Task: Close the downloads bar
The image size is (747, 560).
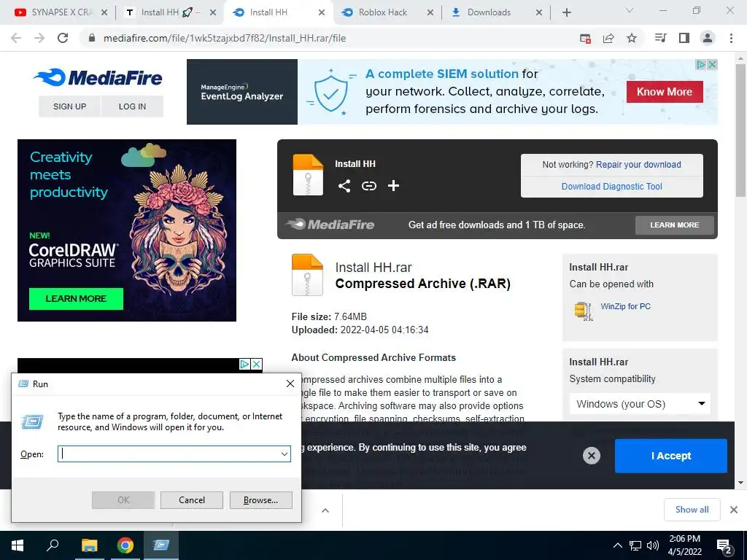Action: click(734, 510)
